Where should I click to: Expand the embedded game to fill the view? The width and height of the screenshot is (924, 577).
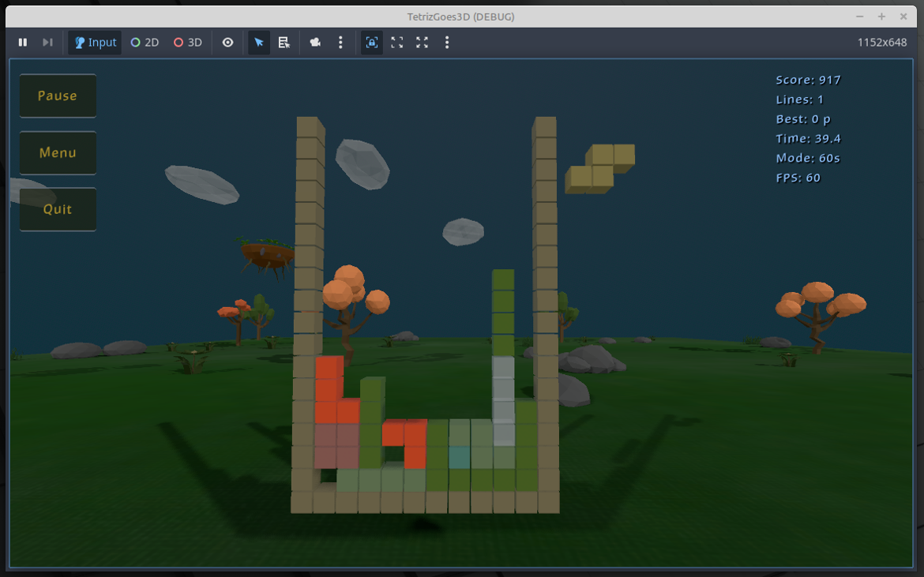click(x=396, y=42)
